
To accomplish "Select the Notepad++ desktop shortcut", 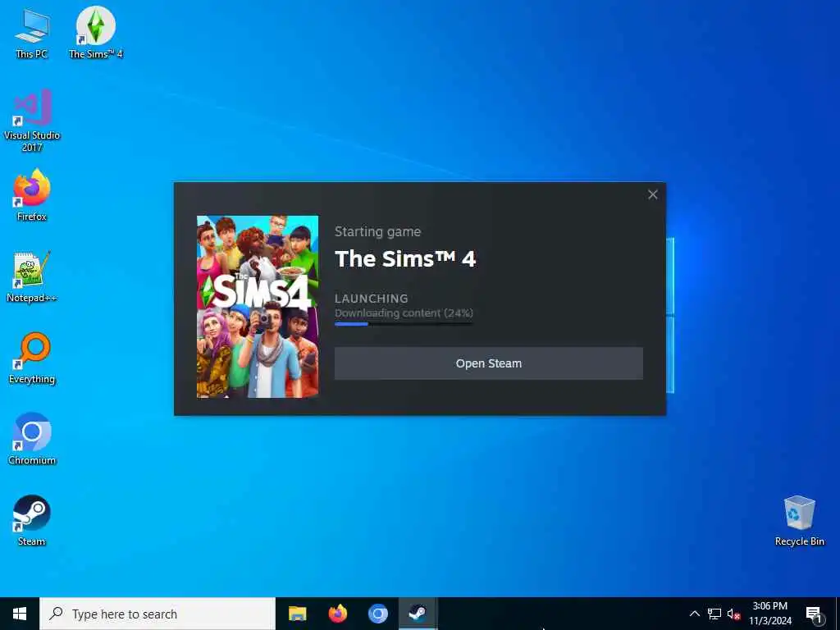I will [32, 277].
